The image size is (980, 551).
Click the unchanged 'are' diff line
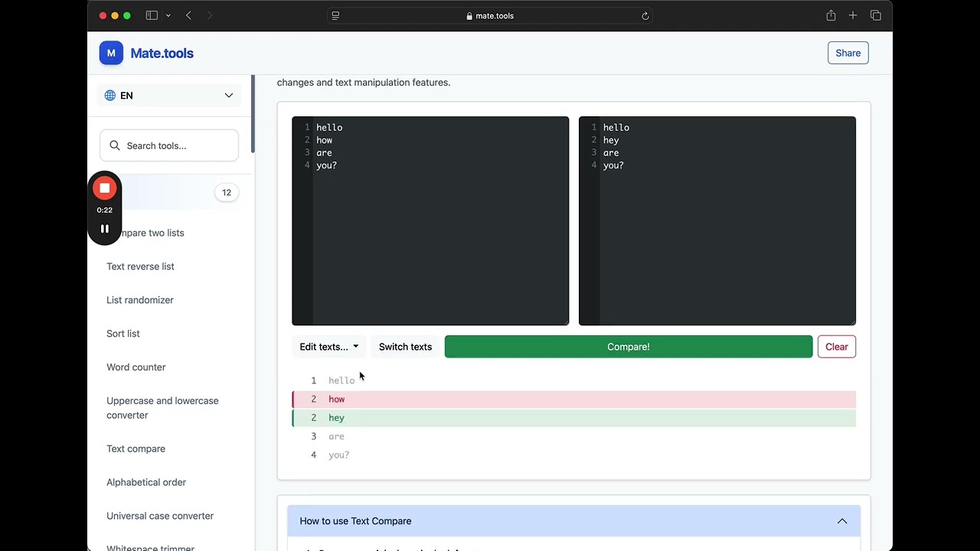[574, 436]
